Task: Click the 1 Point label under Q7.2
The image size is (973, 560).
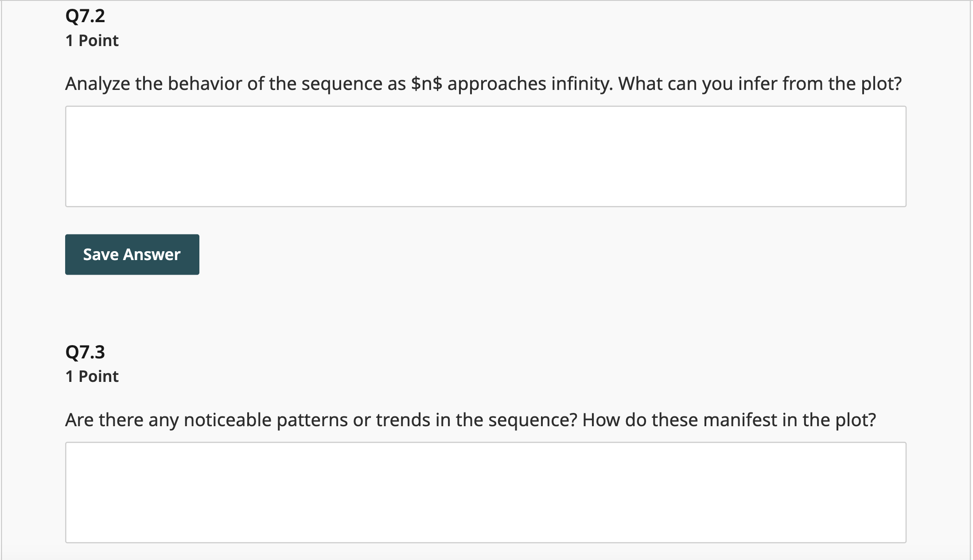Action: pyautogui.click(x=91, y=40)
